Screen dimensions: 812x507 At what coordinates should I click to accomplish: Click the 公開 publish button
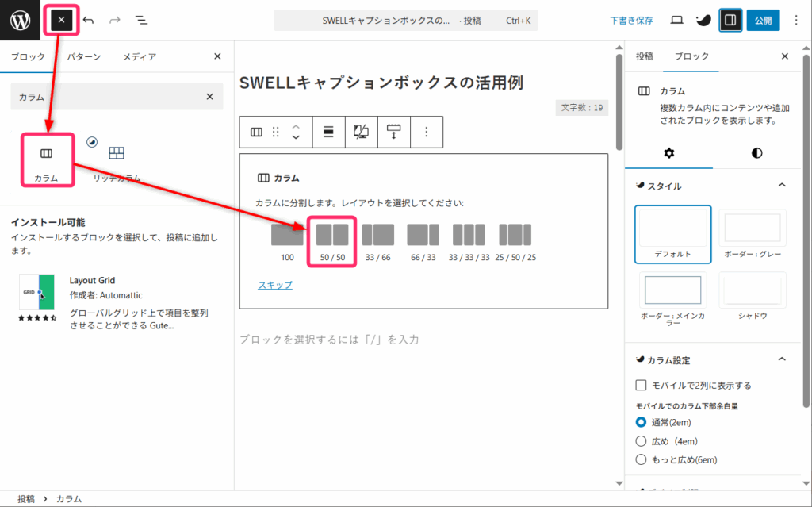pyautogui.click(x=763, y=20)
